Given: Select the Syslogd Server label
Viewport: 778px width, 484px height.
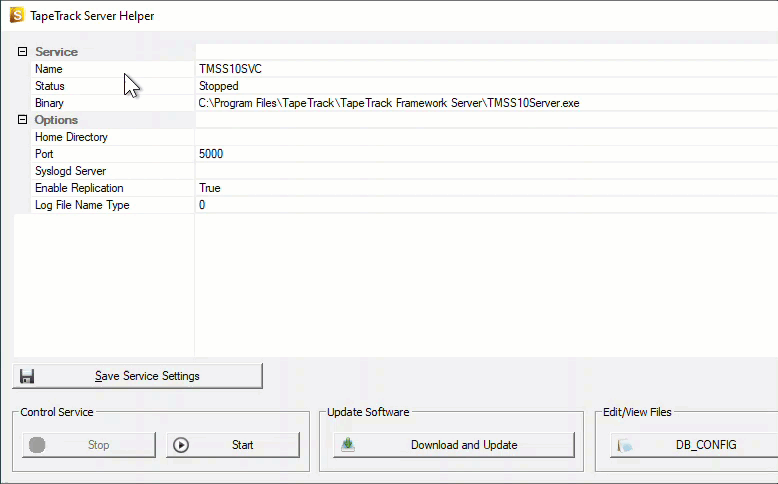Looking at the screenshot, I should [x=70, y=171].
